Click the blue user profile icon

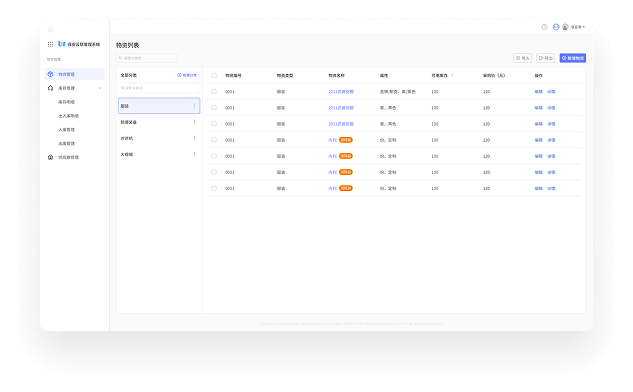click(556, 27)
